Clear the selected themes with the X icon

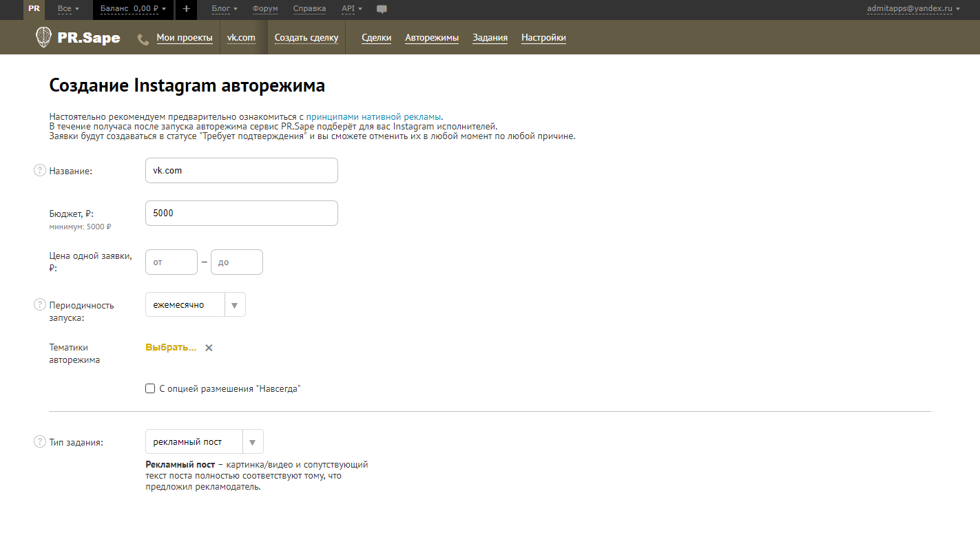coord(208,348)
